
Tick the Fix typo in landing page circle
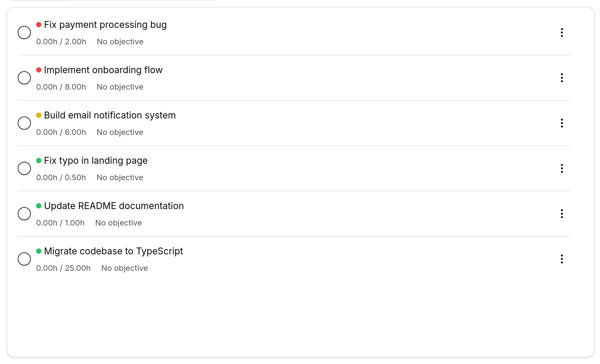[x=24, y=168]
